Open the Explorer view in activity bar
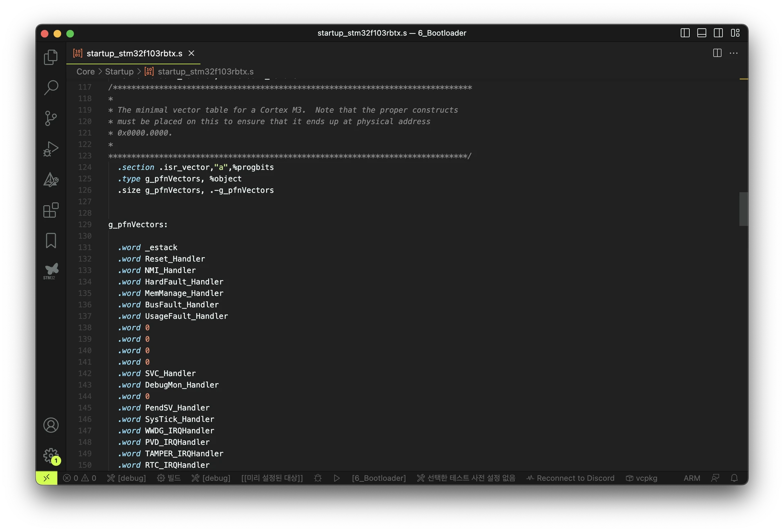 point(51,57)
